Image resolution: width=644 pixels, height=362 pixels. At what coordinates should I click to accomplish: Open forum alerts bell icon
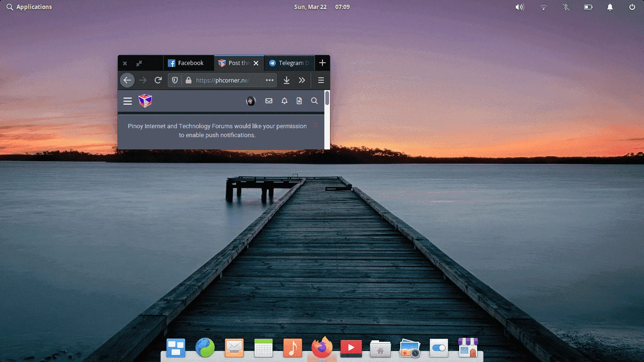(x=284, y=101)
